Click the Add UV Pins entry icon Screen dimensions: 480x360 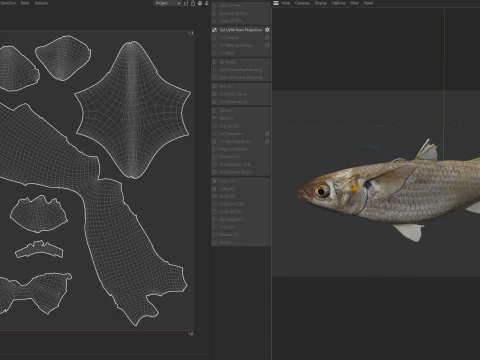(214, 6)
